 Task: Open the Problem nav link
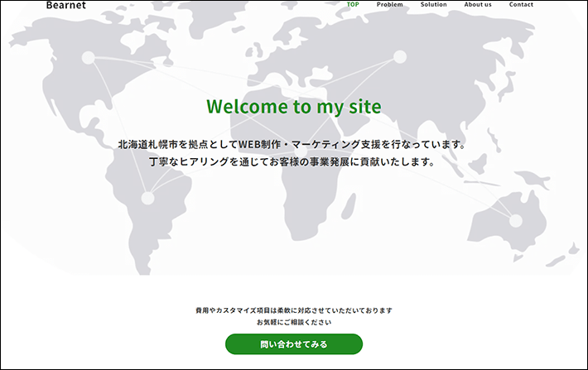tap(389, 4)
